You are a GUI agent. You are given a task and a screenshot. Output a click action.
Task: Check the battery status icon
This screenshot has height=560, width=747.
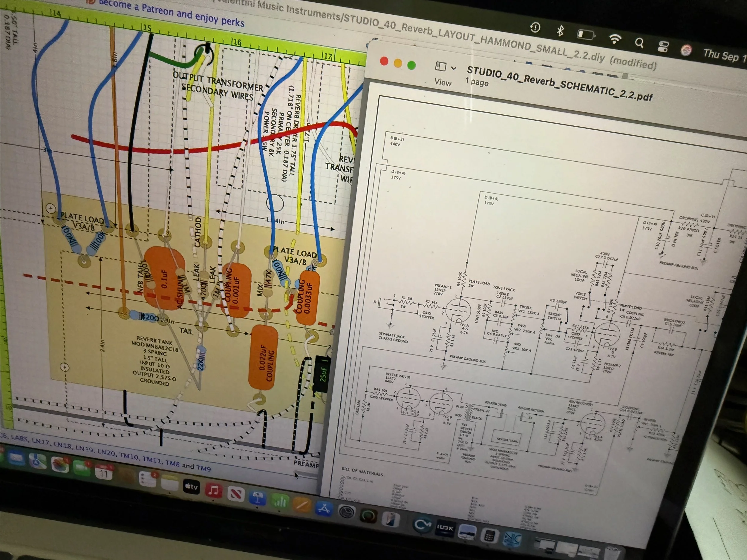pos(586,35)
